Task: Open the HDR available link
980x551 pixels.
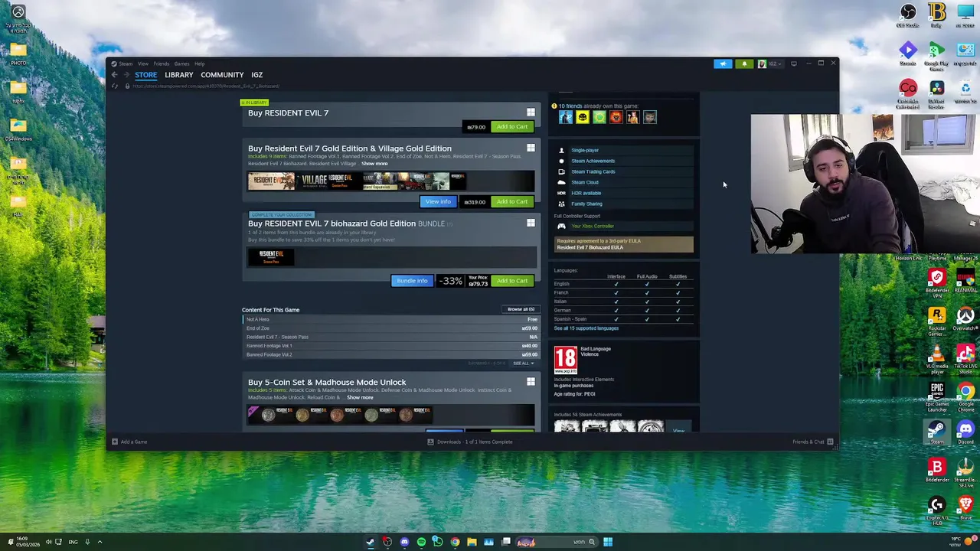Action: point(586,193)
